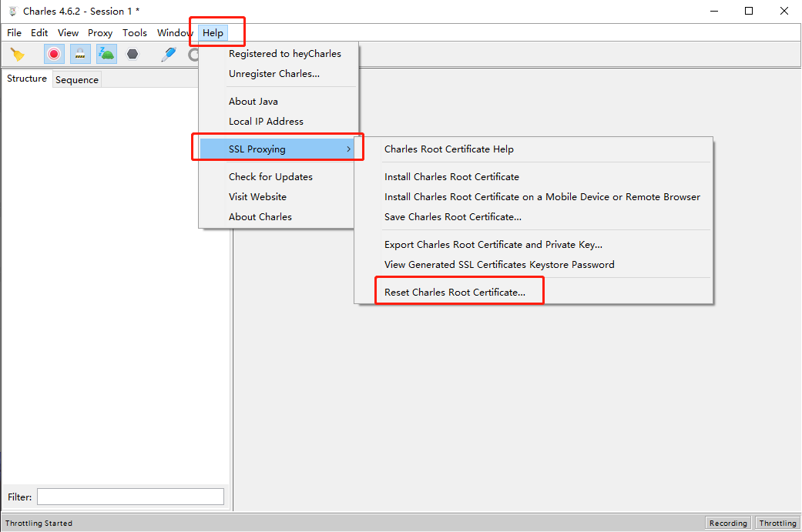The image size is (802, 532).
Task: Close the Charles window
Action: tap(784, 11)
